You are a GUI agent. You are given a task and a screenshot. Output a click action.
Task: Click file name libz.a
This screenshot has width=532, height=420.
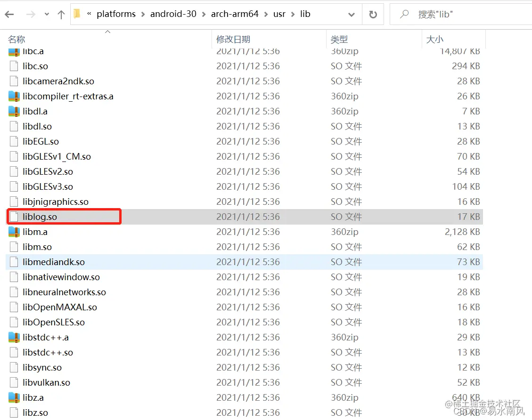coord(33,397)
